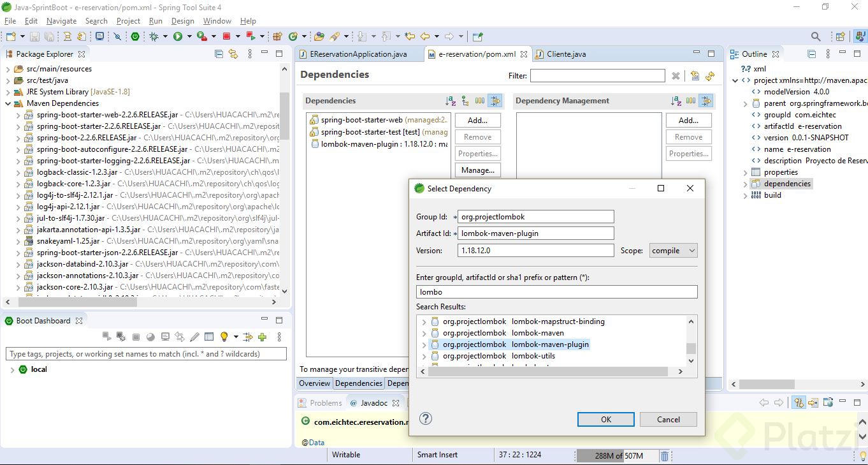Click Add... in Dependency Management section
This screenshot has height=465, width=868.
[x=689, y=120]
